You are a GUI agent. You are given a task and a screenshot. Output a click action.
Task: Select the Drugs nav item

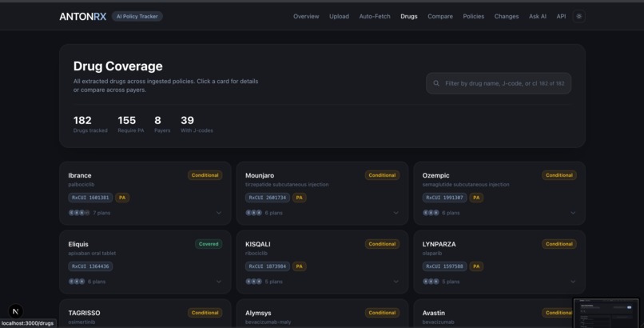pyautogui.click(x=408, y=17)
